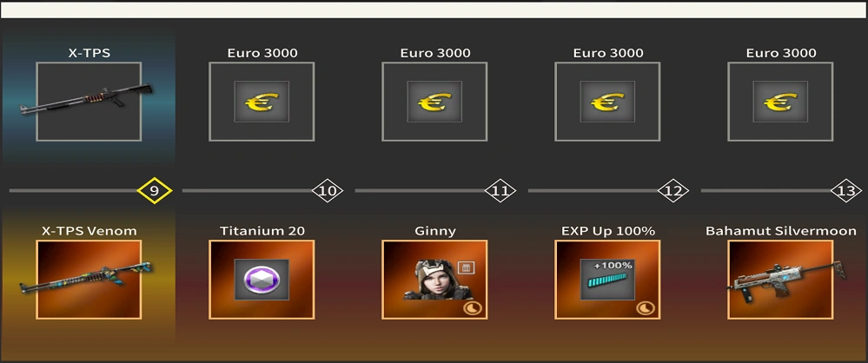Click the Euro 3000 reward above level 10

(262, 102)
